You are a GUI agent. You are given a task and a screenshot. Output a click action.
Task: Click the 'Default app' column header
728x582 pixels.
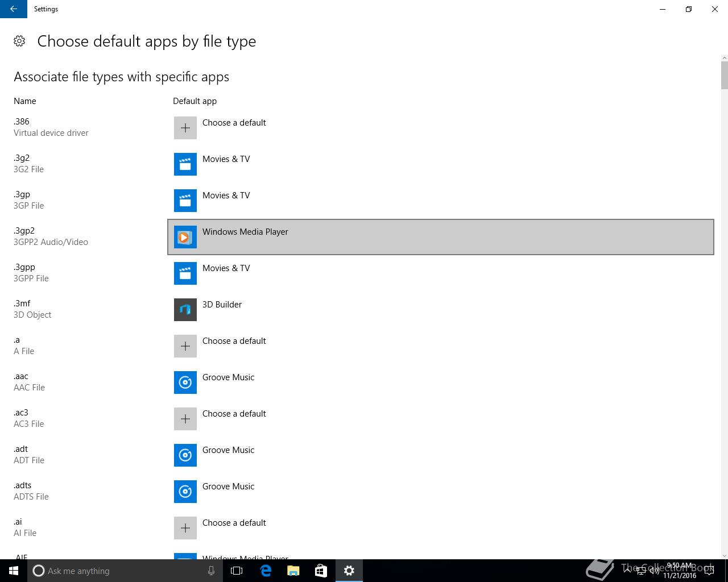point(195,101)
